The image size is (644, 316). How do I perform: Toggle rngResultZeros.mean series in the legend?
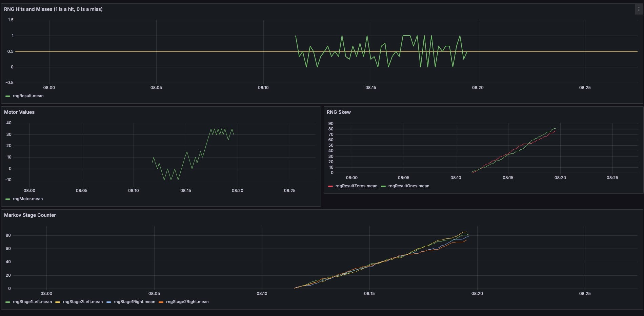(356, 186)
